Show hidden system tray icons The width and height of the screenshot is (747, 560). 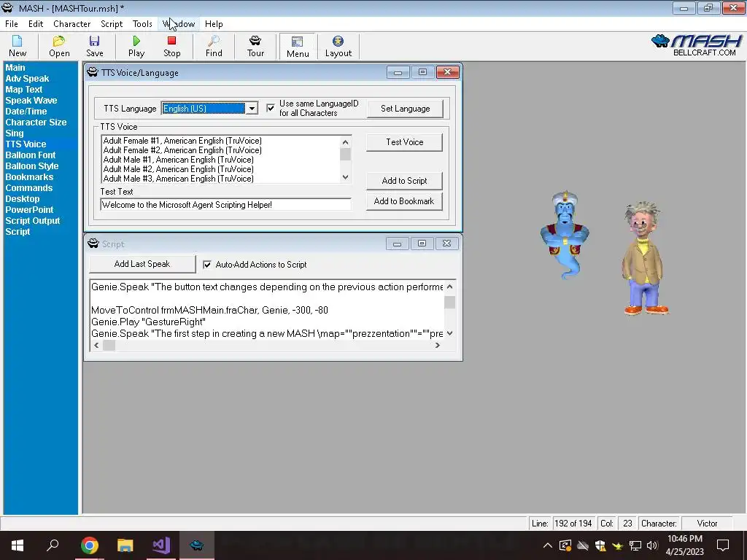(x=547, y=545)
